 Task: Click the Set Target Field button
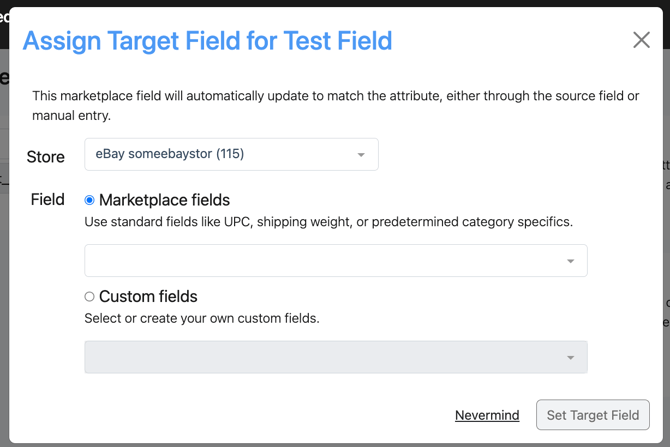click(593, 415)
